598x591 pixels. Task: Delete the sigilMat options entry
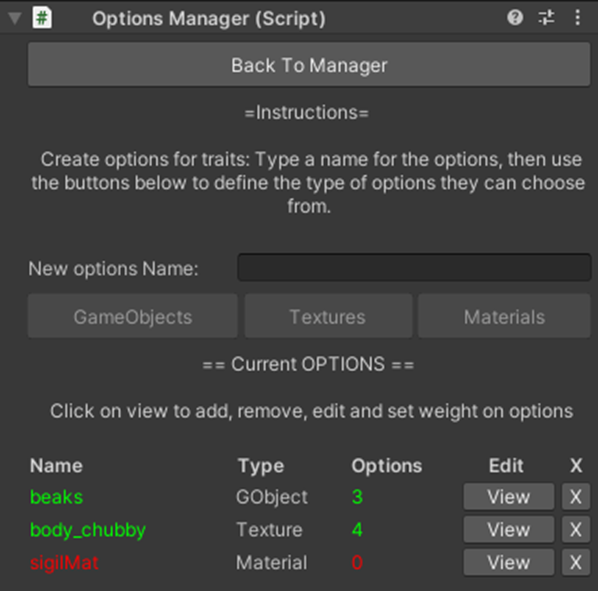tap(576, 562)
